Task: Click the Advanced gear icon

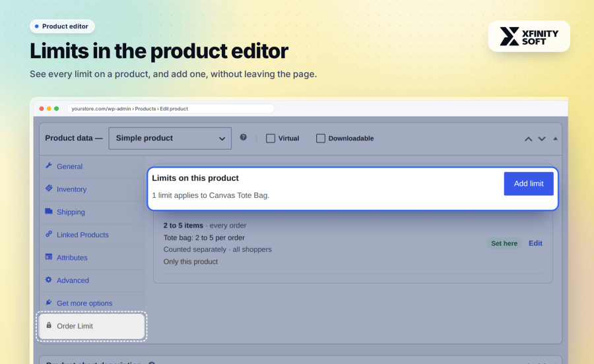Action: [48, 280]
